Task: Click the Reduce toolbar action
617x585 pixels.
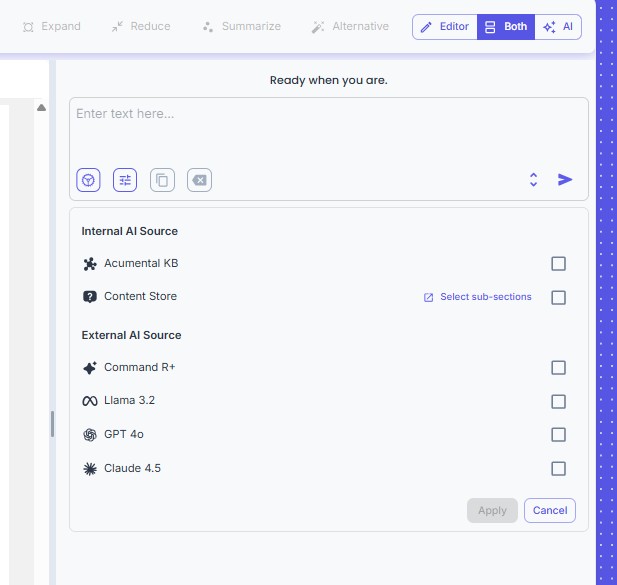Action: coord(141,26)
